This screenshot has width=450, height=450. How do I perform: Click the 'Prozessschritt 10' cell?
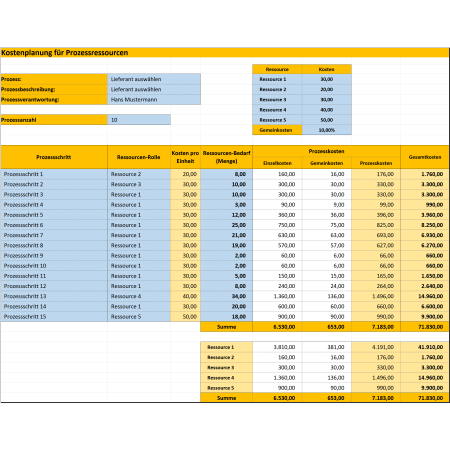tap(54, 266)
